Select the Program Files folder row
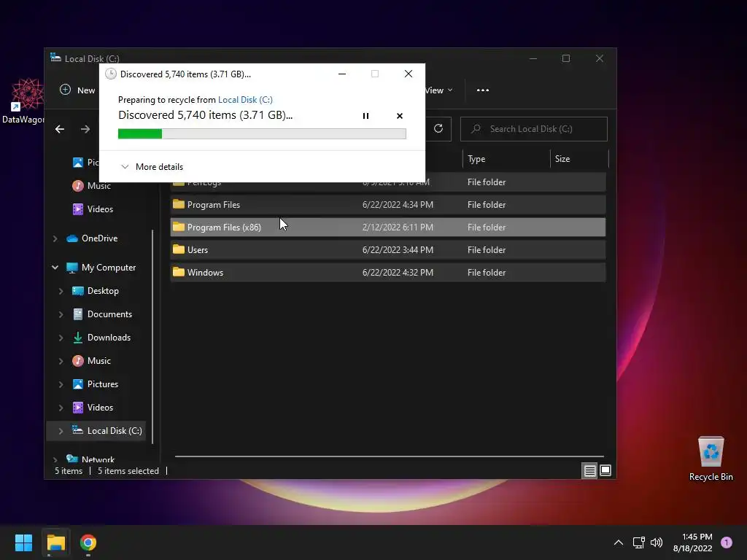 click(x=388, y=205)
